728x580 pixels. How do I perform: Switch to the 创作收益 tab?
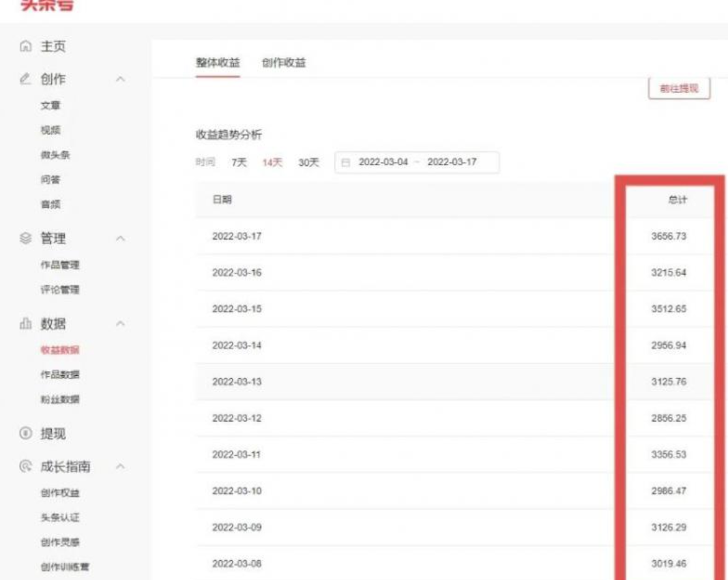284,63
